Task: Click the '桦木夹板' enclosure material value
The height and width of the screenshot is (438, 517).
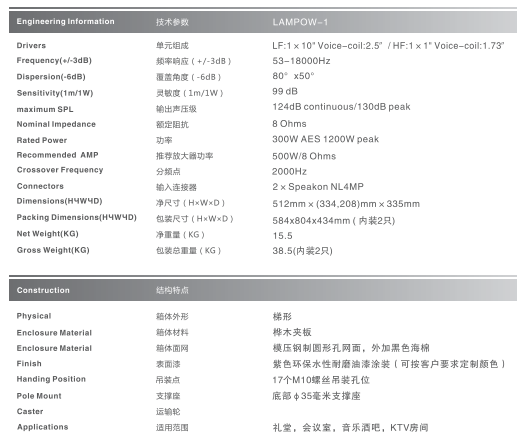Action: click(x=292, y=332)
